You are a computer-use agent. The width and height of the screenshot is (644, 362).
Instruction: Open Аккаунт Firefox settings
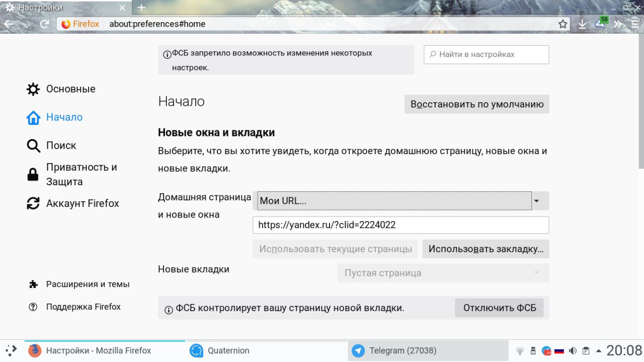coord(73,203)
